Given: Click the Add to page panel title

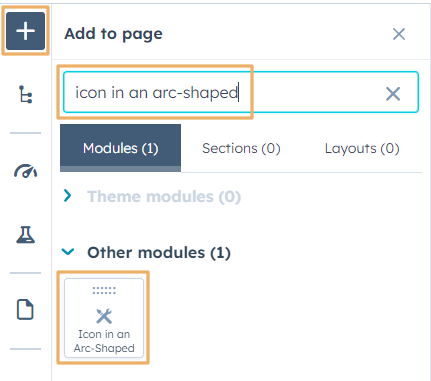Looking at the screenshot, I should coord(113,34).
